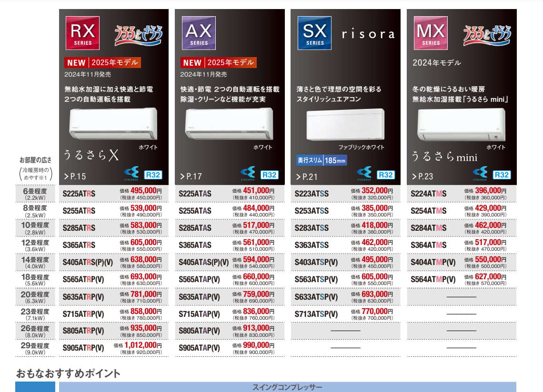
Task: Click the risora brand logo
Action: pos(368,34)
